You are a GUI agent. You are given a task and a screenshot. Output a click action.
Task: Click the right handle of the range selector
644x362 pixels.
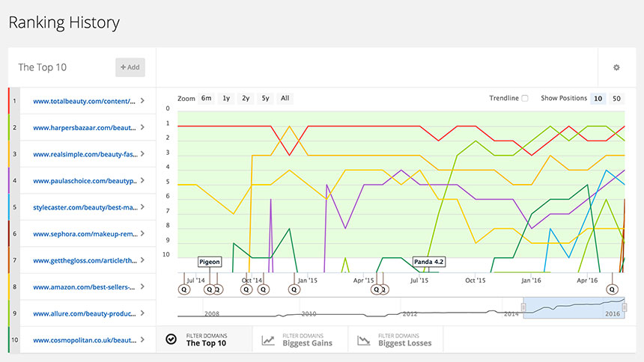(625, 307)
